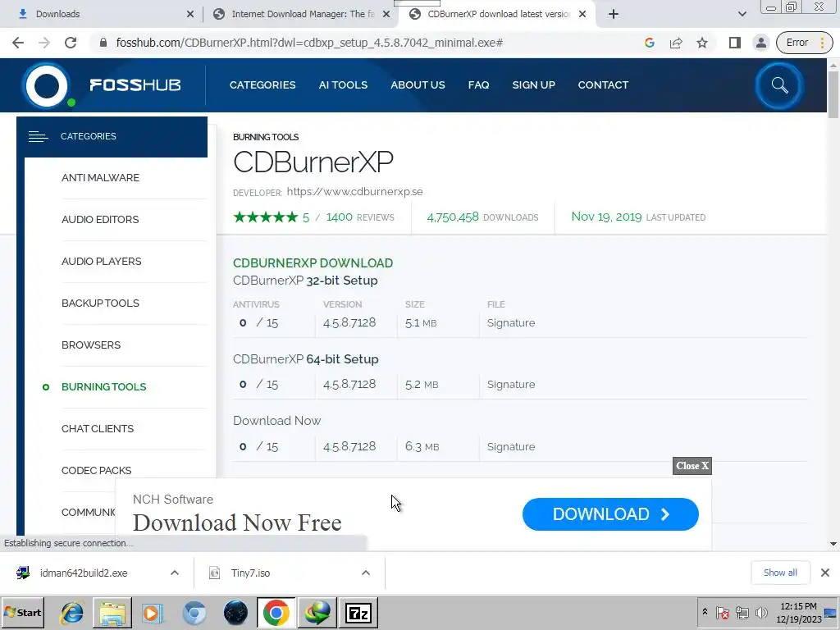Click the profile avatar icon
The width and height of the screenshot is (840, 630).
click(x=760, y=43)
